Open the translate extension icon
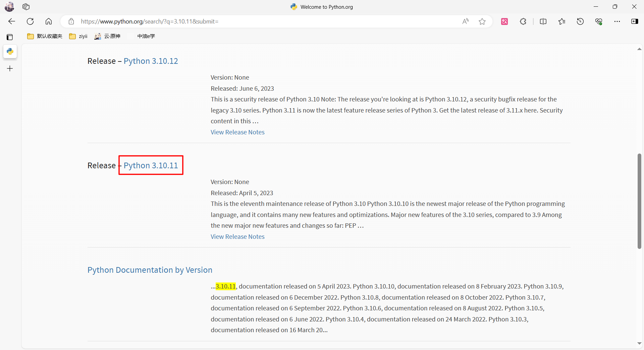The image size is (644, 350). point(504,21)
